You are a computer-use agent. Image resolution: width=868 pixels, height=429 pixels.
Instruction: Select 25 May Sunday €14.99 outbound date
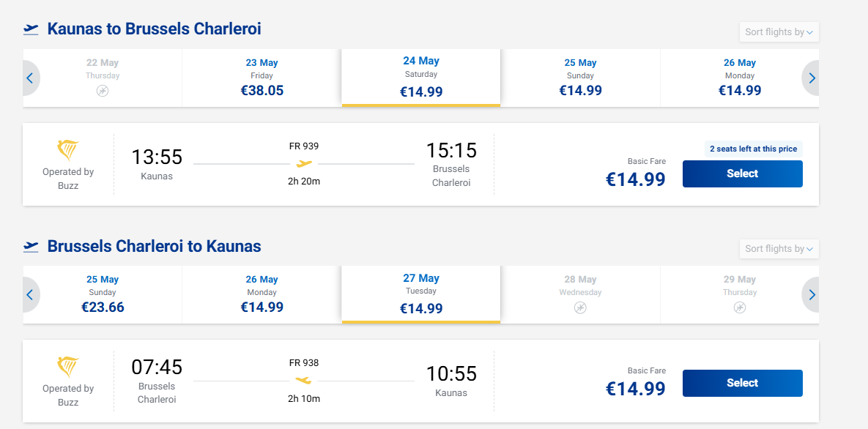click(x=580, y=78)
